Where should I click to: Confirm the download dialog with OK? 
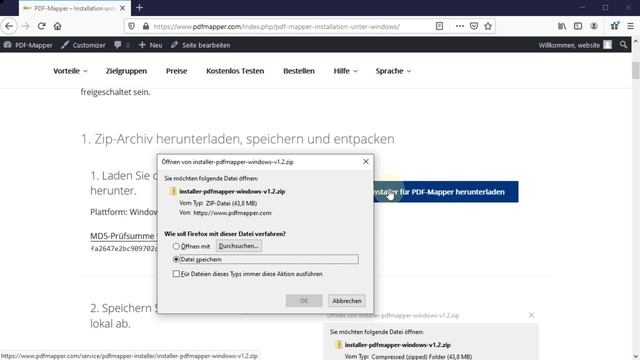point(304,301)
